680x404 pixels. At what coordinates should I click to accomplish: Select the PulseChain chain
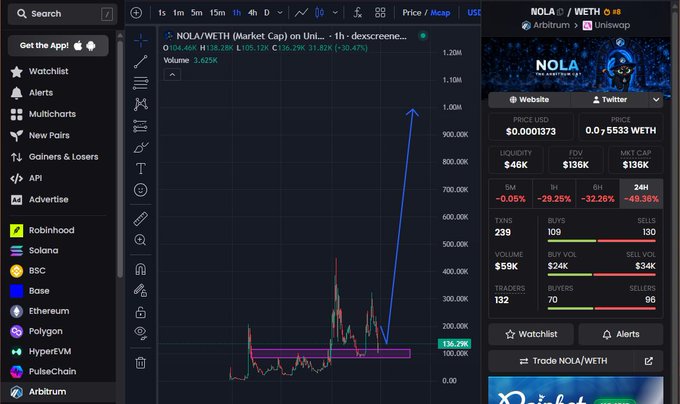59,371
